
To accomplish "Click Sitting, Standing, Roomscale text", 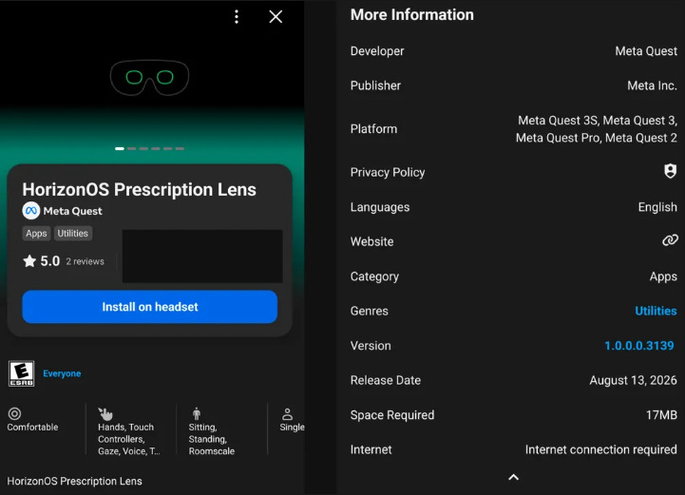I will click(x=211, y=439).
